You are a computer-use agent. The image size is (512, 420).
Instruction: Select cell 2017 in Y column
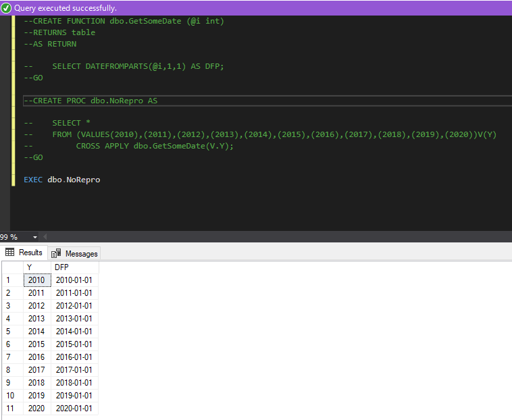[37, 370]
